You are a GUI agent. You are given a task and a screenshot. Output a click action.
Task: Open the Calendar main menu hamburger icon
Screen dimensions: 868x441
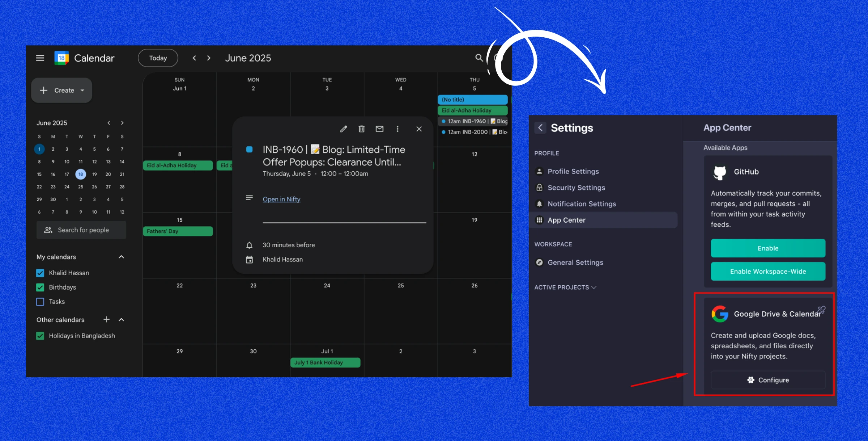(40, 58)
